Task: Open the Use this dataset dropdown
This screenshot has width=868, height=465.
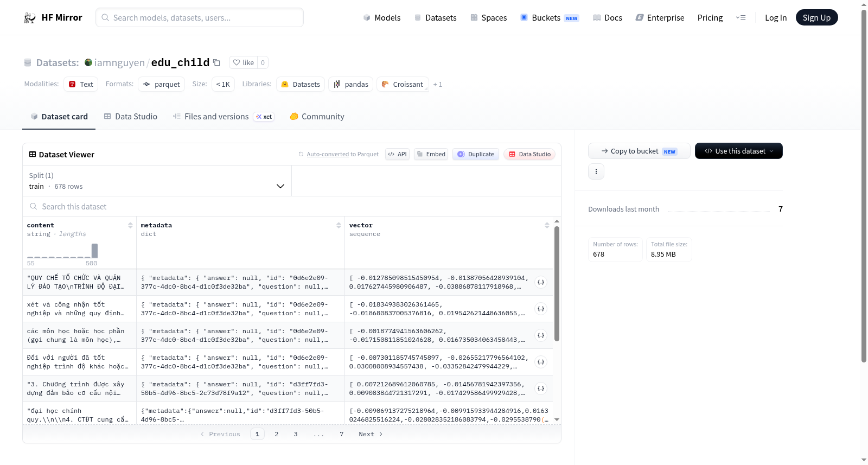Action: pos(739,151)
